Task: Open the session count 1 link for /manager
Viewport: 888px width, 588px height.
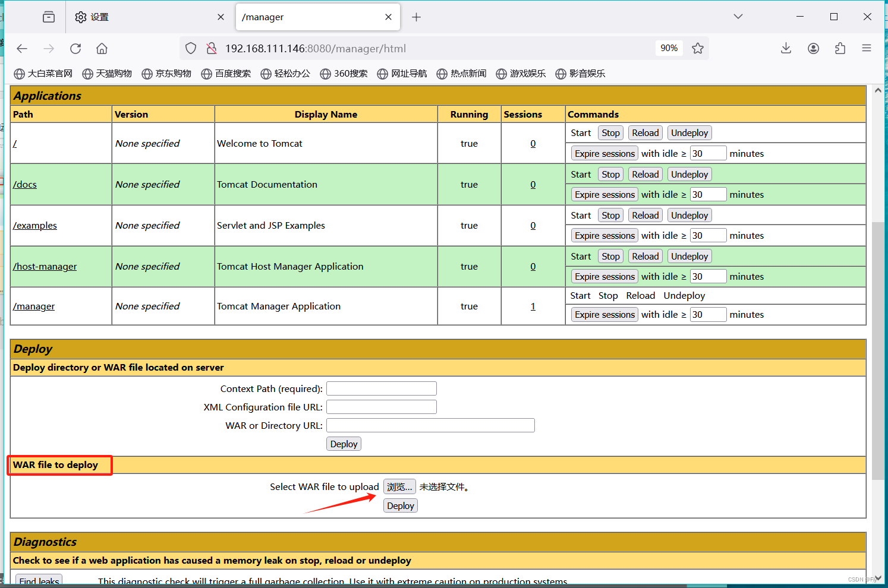Action: tap(533, 306)
